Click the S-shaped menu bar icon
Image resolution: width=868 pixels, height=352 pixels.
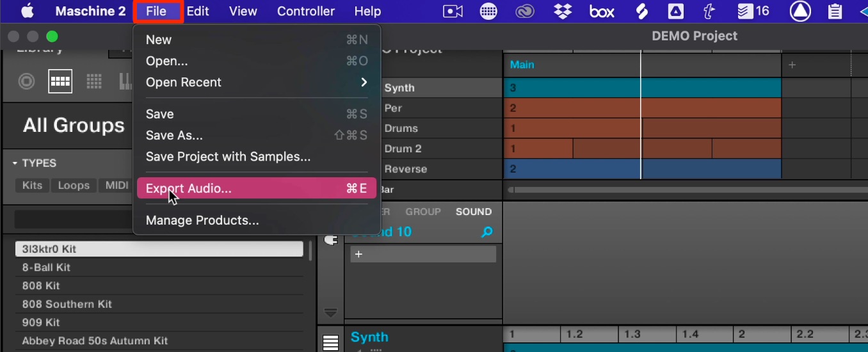coord(641,11)
